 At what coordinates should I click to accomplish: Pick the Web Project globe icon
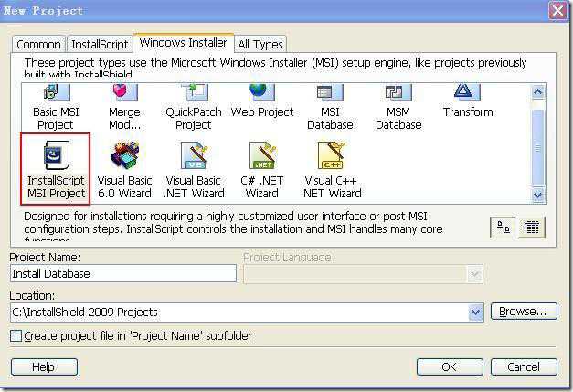point(261,92)
